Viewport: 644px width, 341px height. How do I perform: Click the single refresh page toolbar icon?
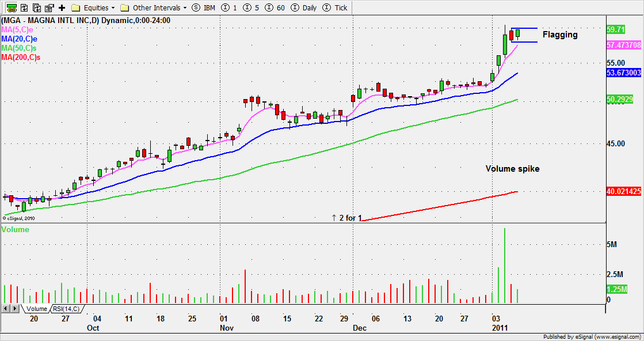25,7
